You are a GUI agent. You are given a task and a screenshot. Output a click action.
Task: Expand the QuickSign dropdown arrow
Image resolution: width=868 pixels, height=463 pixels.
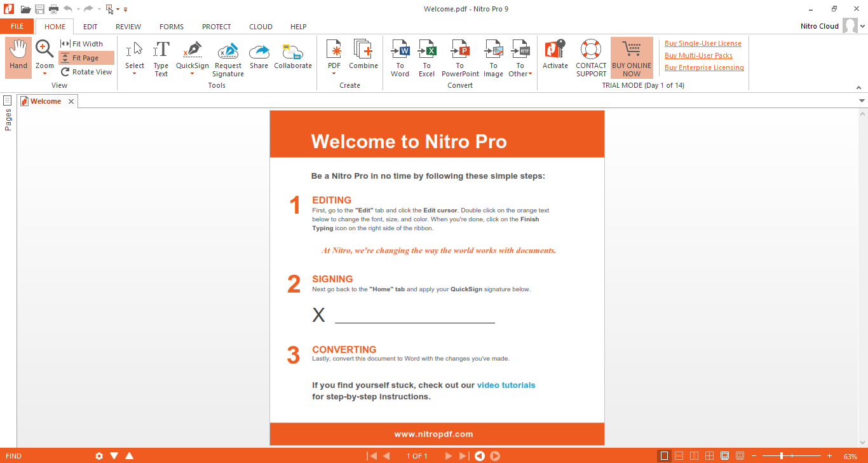(x=192, y=74)
